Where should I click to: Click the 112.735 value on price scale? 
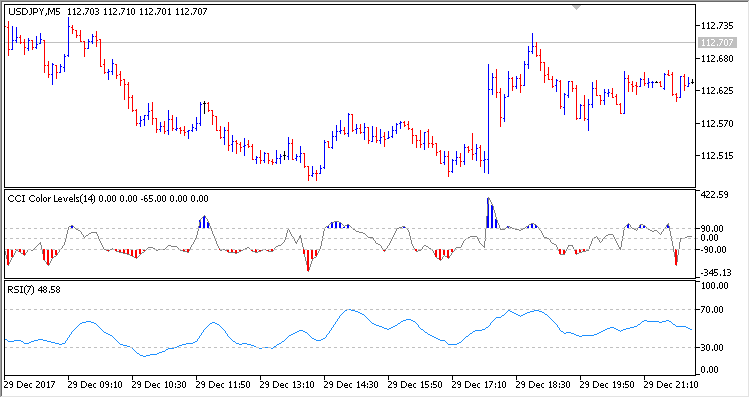(717, 26)
